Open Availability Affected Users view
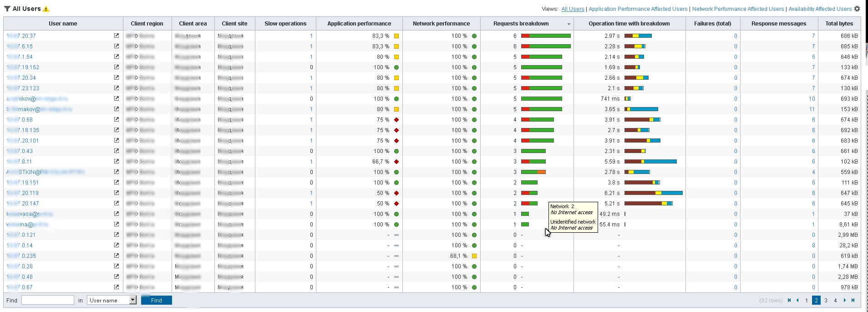The width and height of the screenshot is (868, 312). 820,9
